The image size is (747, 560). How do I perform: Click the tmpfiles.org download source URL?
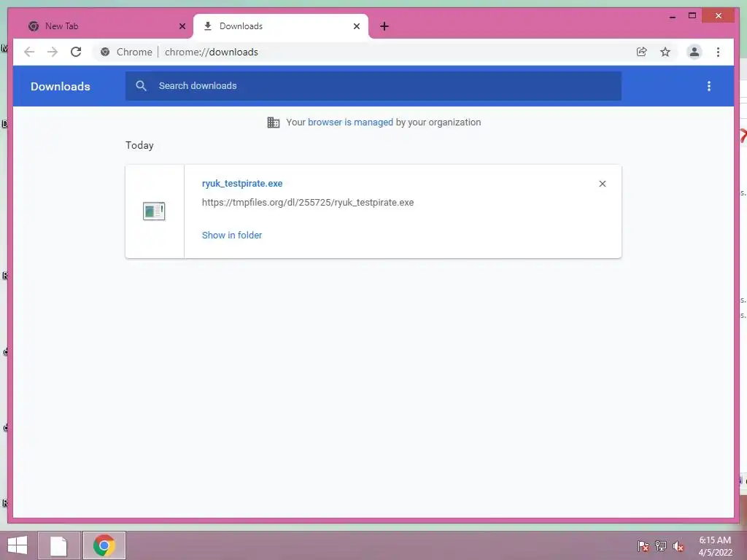(x=308, y=203)
